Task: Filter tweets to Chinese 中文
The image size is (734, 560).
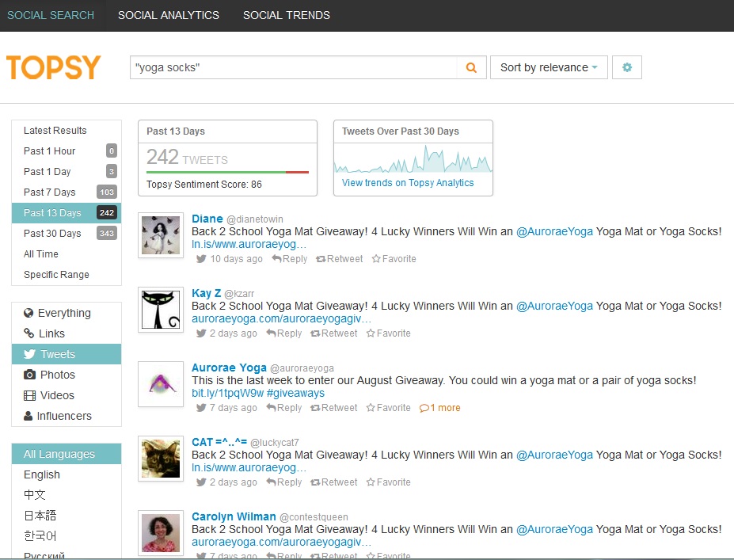Action: 67,495
